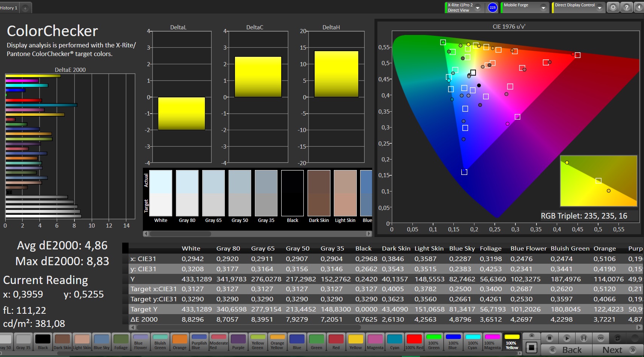Add a new history tab with plus
Viewport: 644px width, 357px height.
click(x=25, y=8)
